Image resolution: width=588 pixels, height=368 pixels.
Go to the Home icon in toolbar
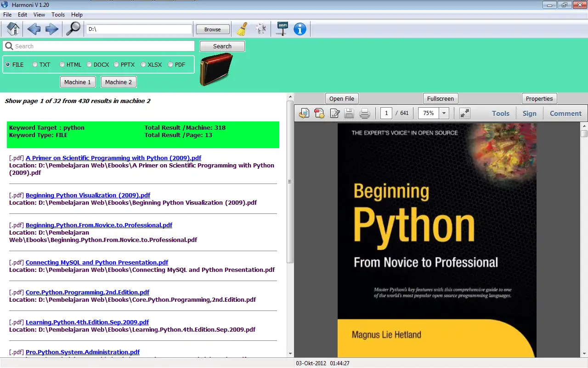pos(13,29)
